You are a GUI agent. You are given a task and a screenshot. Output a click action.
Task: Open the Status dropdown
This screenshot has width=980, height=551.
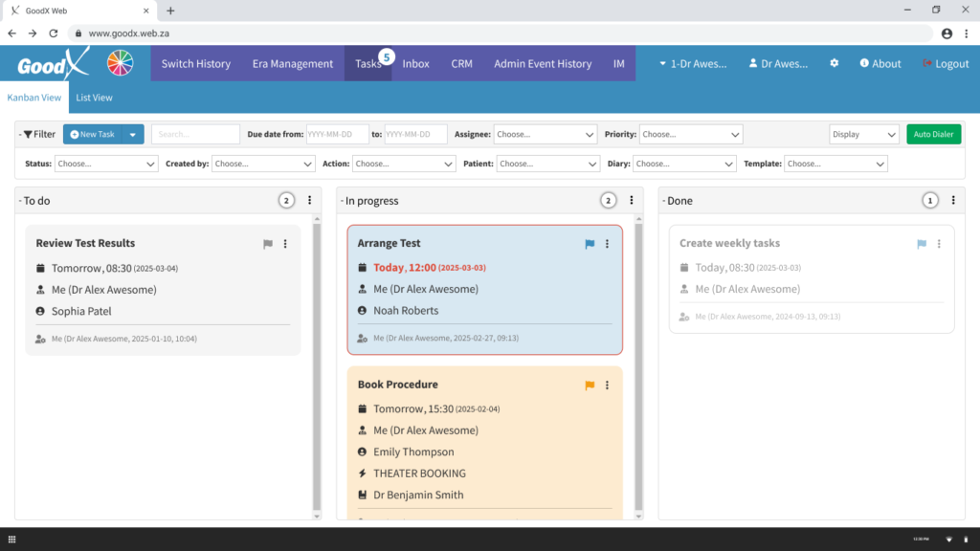[106, 164]
